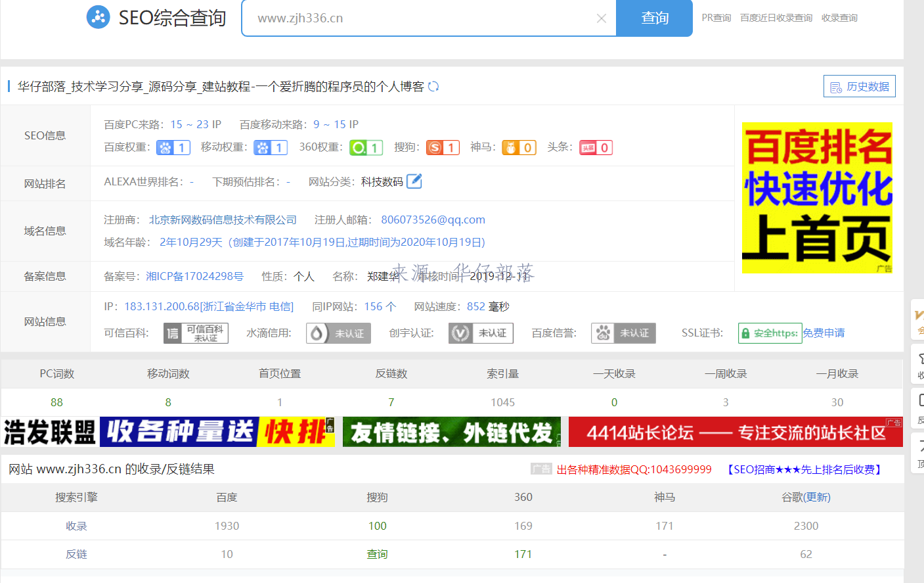Click the 一天收录 value 0
Screen dimensions: 924x583
click(614, 402)
